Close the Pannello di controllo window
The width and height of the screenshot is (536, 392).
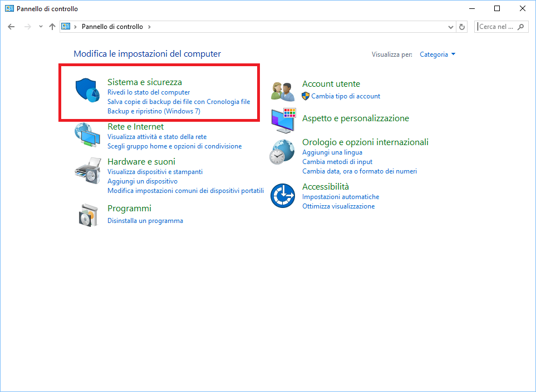click(x=522, y=8)
